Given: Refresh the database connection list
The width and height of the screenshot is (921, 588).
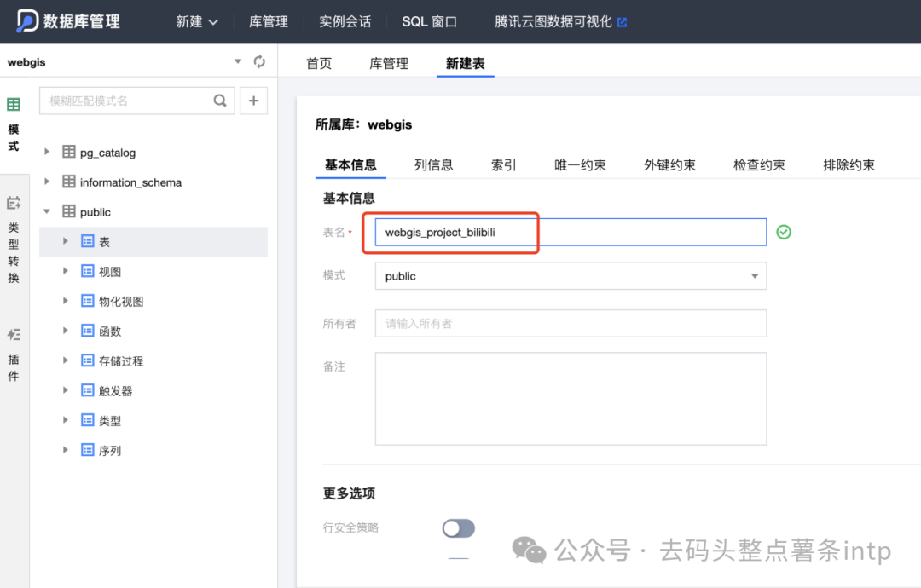Looking at the screenshot, I should pyautogui.click(x=259, y=61).
